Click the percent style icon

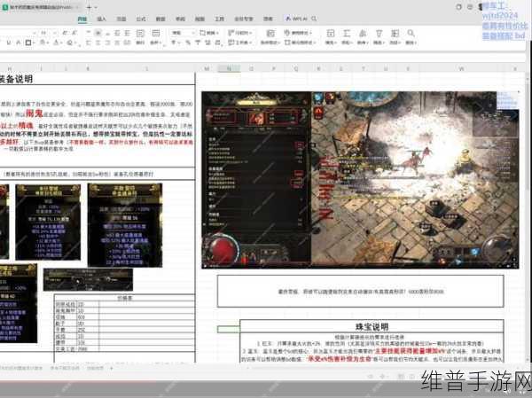[x=188, y=43]
